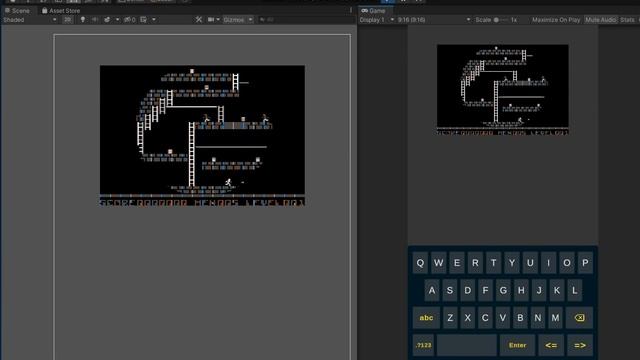The image size is (640, 360).
Task: Tap the right arrow => key
Action: point(580,345)
